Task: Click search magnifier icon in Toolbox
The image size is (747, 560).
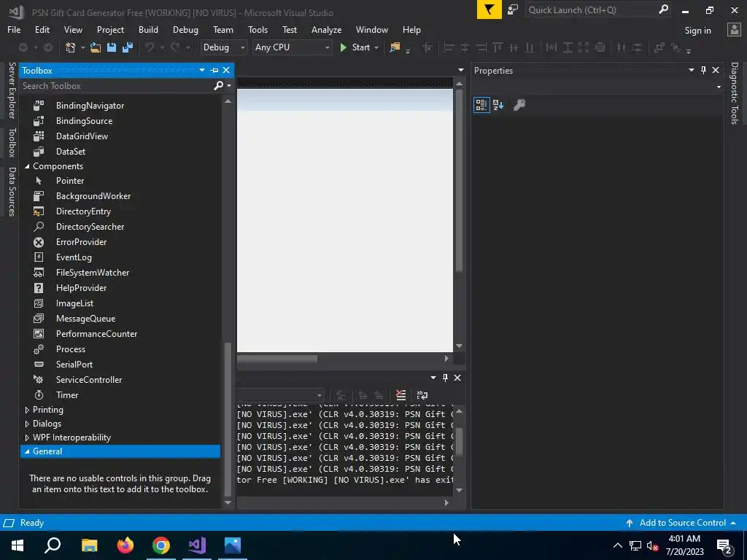Action: (x=218, y=85)
